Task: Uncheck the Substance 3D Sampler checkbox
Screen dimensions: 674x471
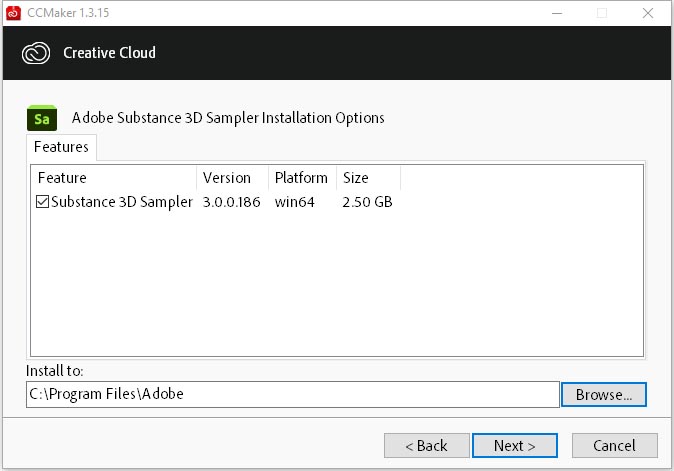Action: tap(42, 202)
